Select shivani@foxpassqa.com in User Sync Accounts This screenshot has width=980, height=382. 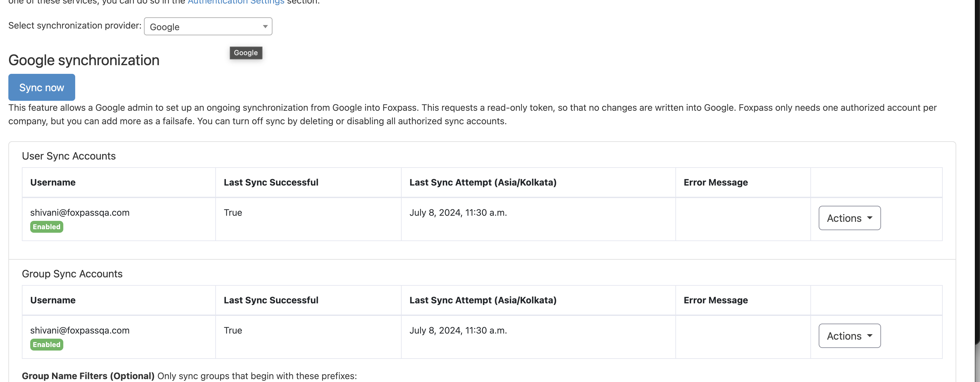coord(80,213)
